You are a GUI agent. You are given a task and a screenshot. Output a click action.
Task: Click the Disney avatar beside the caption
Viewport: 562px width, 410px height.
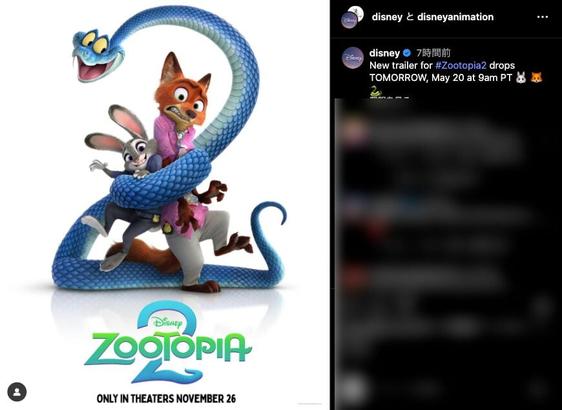(x=353, y=57)
